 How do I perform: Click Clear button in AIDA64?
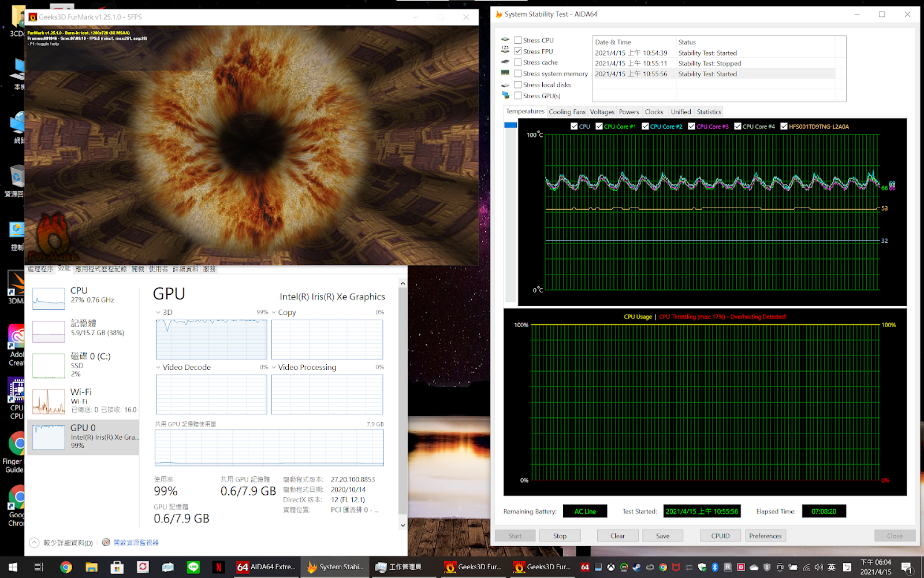coord(617,536)
